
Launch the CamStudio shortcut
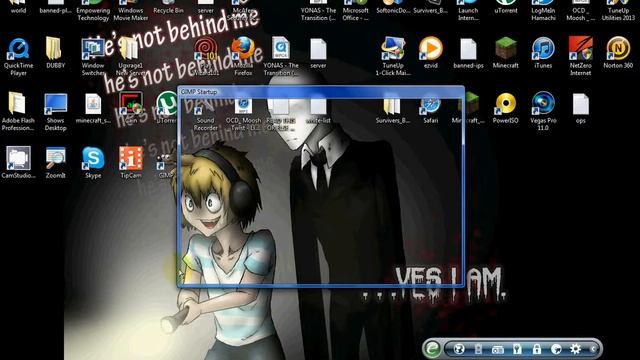pos(18,158)
